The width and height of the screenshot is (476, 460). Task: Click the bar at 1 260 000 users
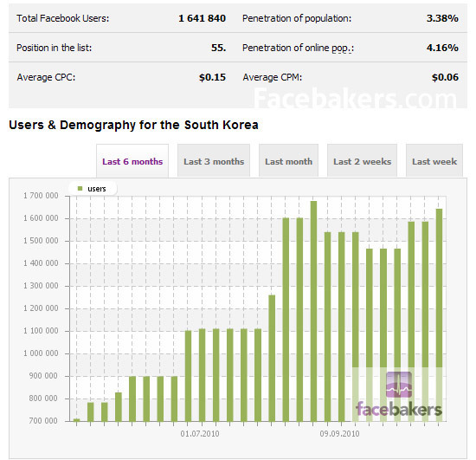(x=272, y=358)
